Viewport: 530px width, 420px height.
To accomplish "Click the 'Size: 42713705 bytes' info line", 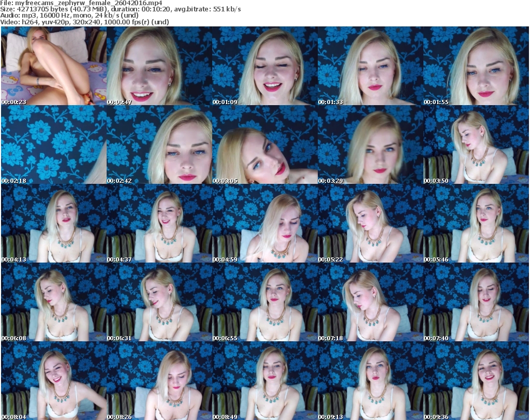I will [x=120, y=9].
